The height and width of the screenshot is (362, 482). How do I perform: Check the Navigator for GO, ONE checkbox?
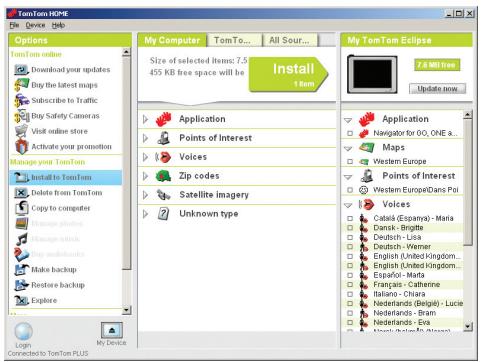click(350, 133)
